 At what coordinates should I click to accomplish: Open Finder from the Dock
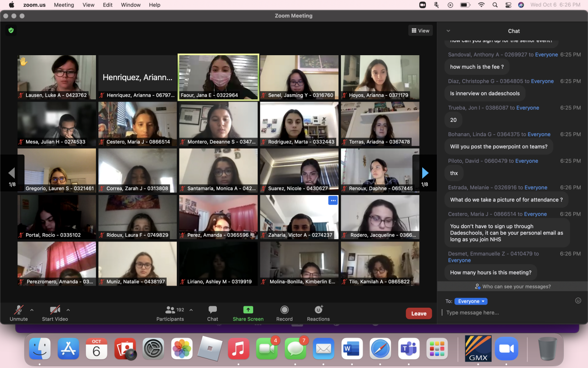click(x=40, y=349)
